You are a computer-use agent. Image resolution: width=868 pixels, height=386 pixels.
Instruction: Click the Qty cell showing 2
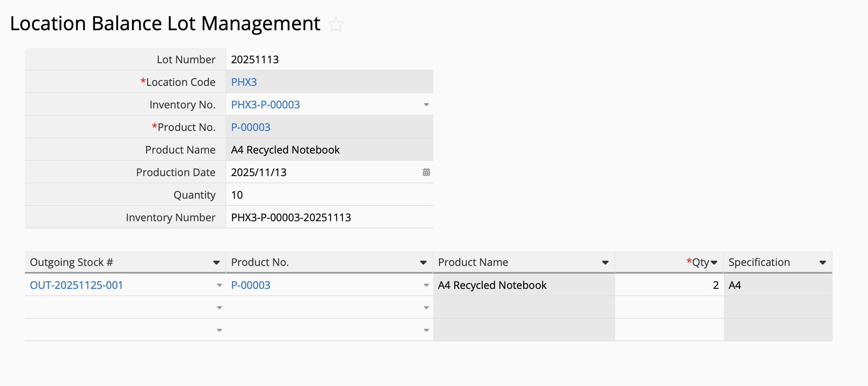pos(669,285)
